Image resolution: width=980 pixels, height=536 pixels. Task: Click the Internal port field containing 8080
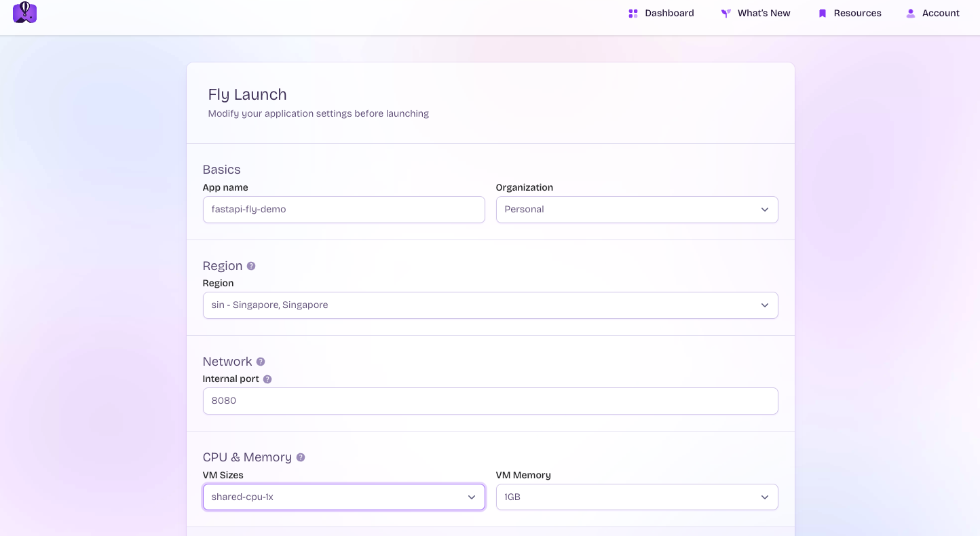pos(490,401)
